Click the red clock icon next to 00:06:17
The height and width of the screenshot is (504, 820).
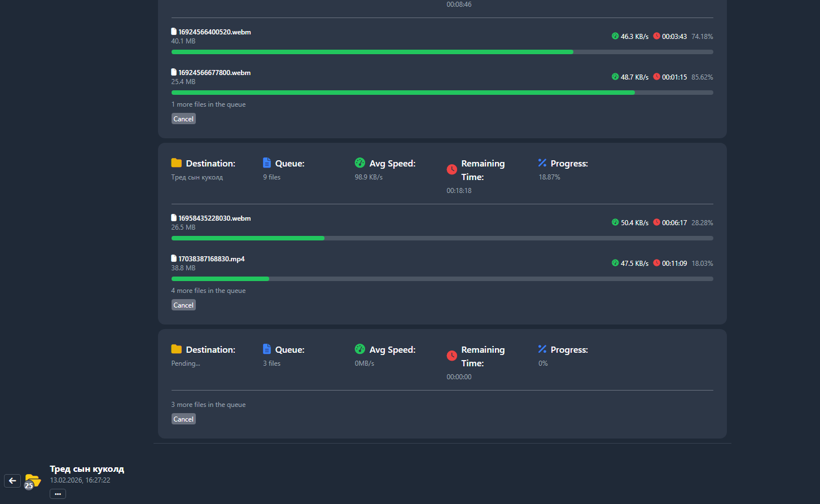coord(656,222)
